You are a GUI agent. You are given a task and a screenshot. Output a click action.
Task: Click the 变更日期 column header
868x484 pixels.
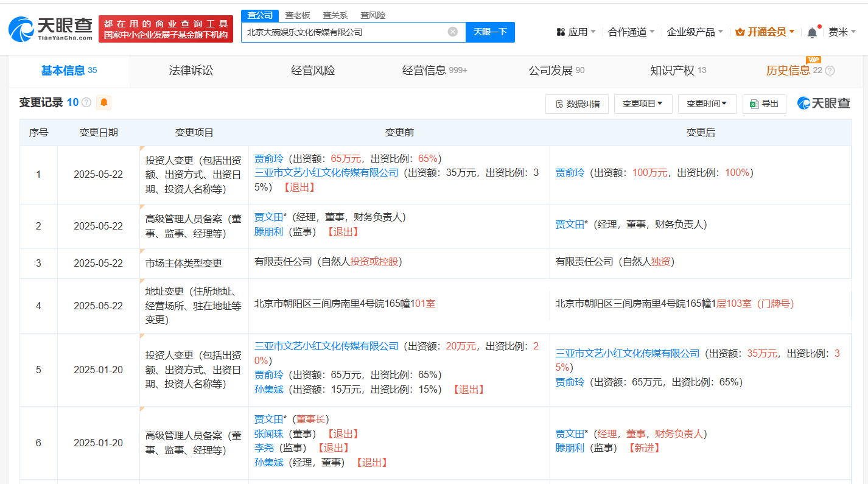(x=99, y=132)
